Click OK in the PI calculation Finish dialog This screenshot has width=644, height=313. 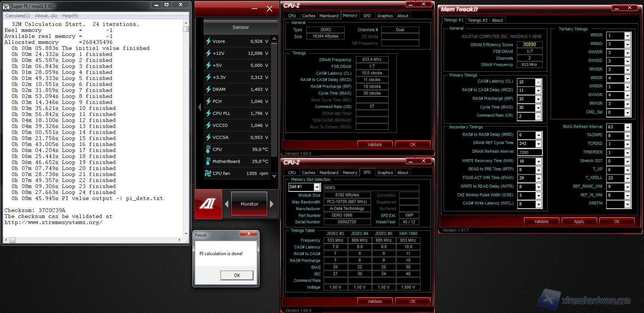click(x=237, y=275)
